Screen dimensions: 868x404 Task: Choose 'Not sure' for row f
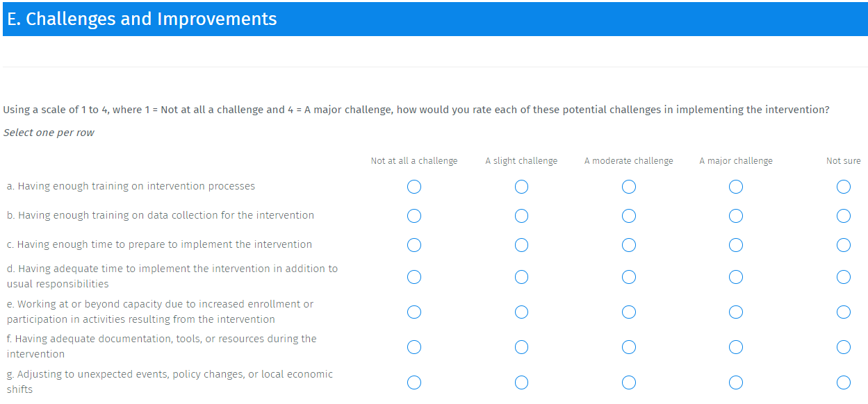(844, 347)
